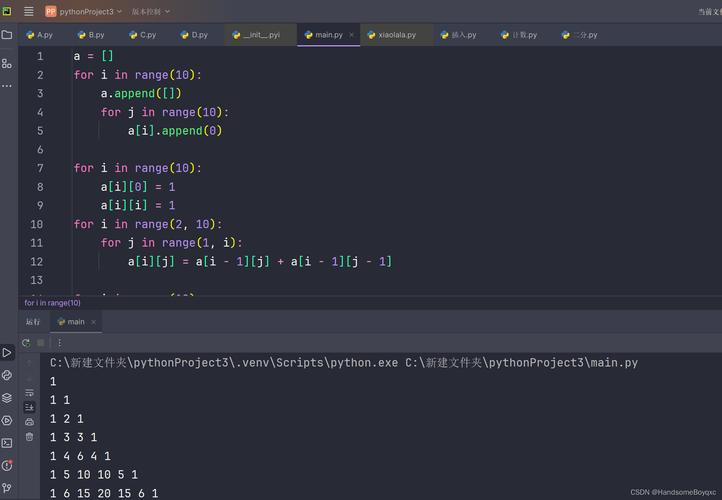Expand the pythonProject3 project dropdown
This screenshot has height=500, width=722.
91,12
